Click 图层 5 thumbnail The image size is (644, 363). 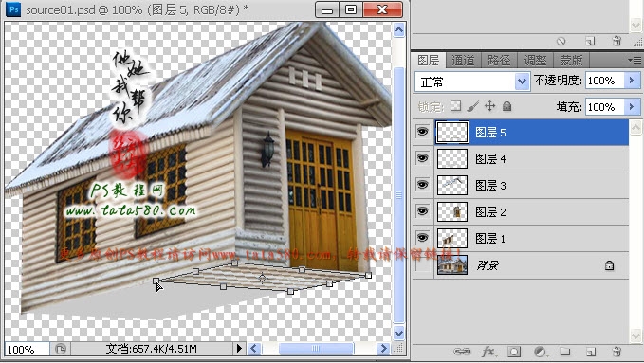[x=452, y=133]
